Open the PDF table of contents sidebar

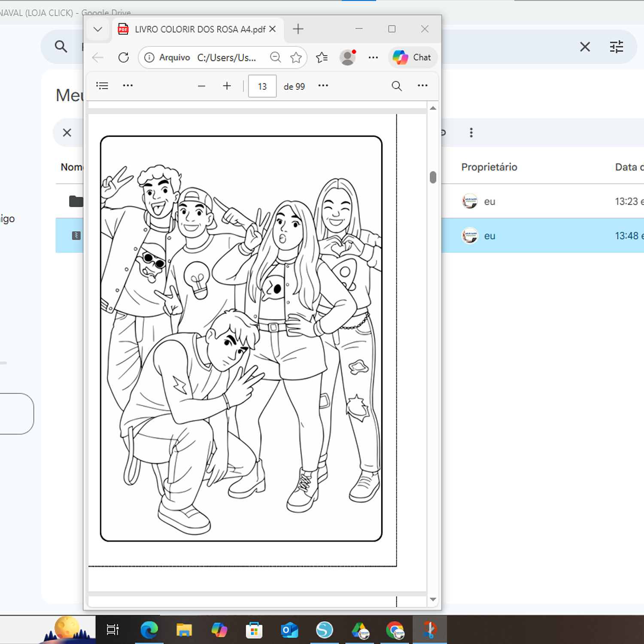pyautogui.click(x=102, y=86)
